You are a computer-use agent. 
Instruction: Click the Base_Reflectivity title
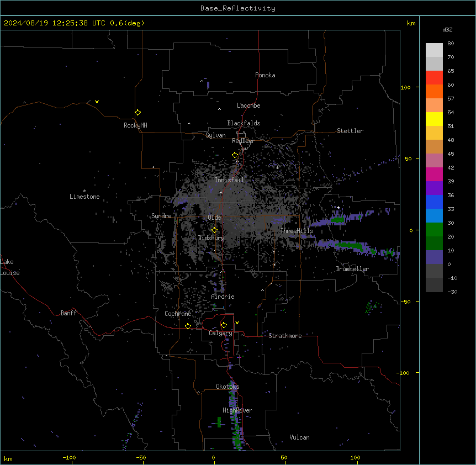[x=238, y=8]
